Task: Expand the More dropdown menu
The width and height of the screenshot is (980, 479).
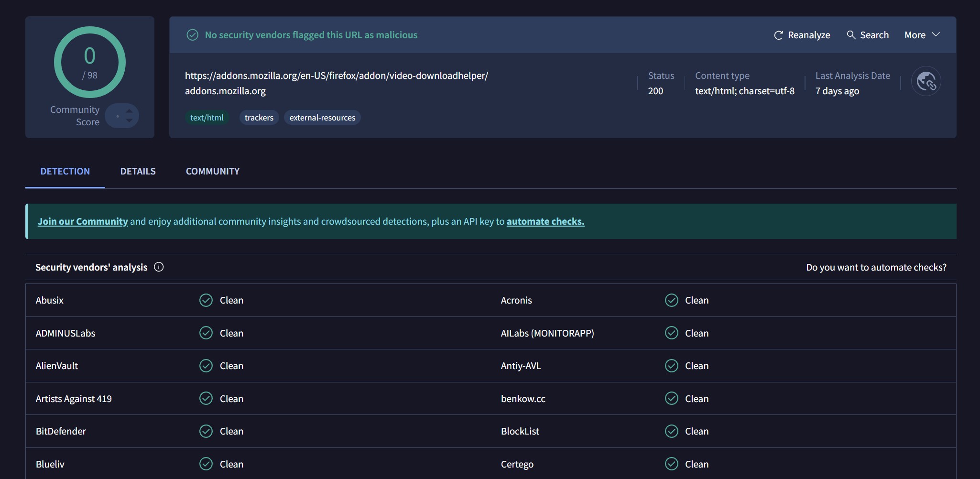Action: click(922, 35)
